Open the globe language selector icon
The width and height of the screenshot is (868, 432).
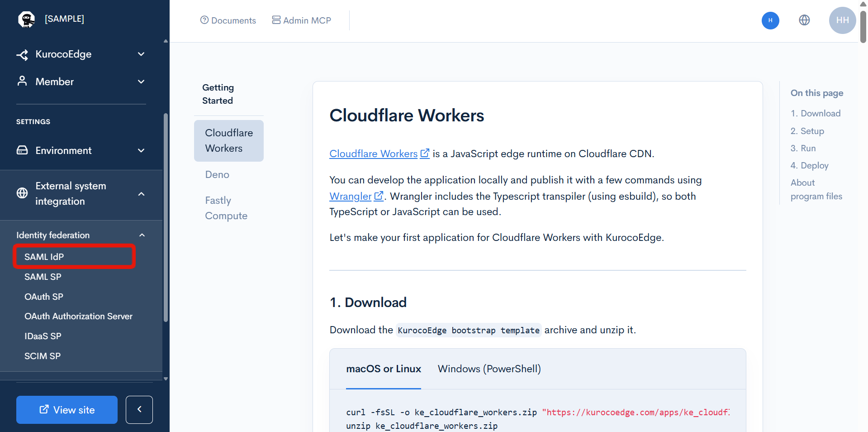(804, 20)
